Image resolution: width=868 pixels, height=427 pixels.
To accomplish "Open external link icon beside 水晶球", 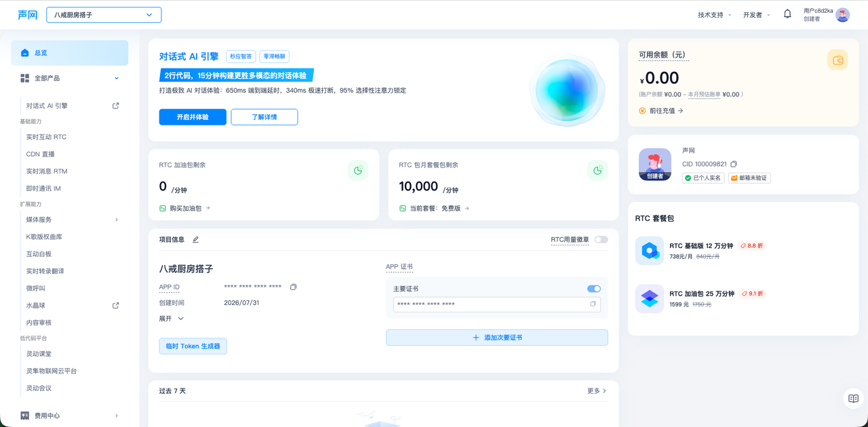I will click(115, 306).
